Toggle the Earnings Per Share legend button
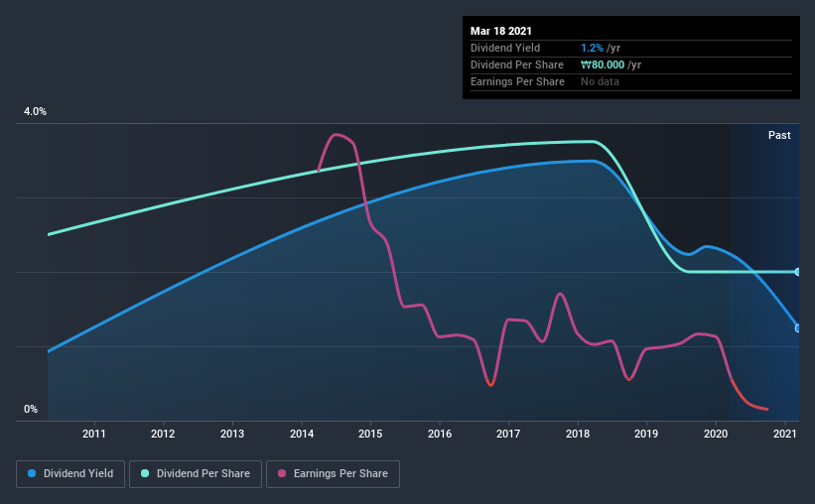Viewport: 815px width, 504px height. pos(333,474)
